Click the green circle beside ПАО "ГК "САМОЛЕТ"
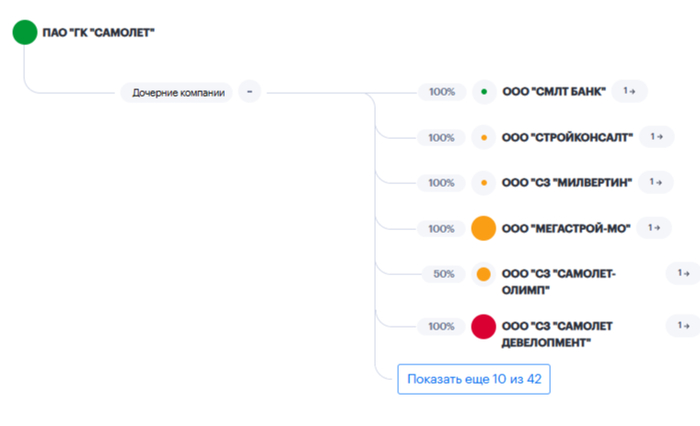700x426 pixels. (25, 33)
